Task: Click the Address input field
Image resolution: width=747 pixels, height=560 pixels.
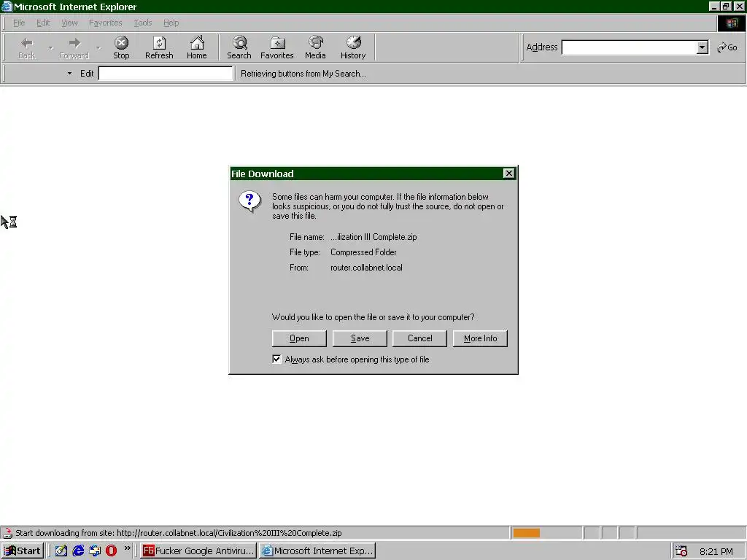Action: tap(630, 47)
